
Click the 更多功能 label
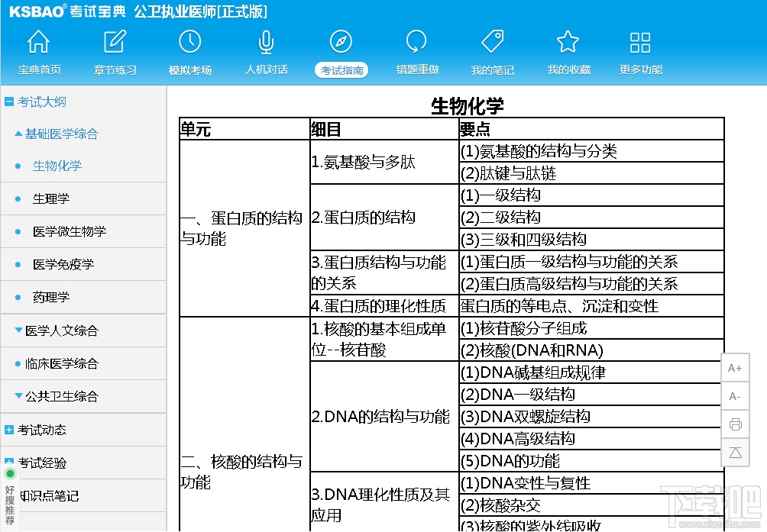[x=641, y=70]
